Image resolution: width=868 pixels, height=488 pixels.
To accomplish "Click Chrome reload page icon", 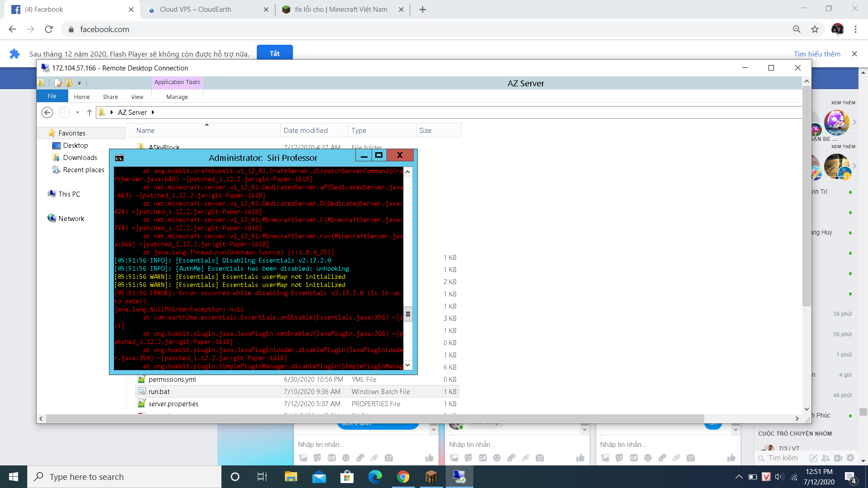I will [x=49, y=29].
